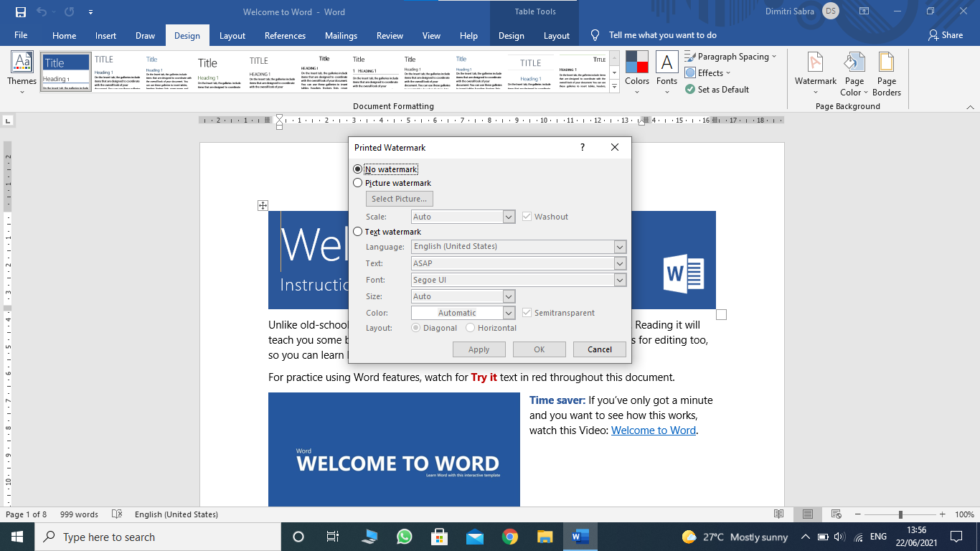
Task: Open Page Borders from ribbon
Action: coord(887,74)
